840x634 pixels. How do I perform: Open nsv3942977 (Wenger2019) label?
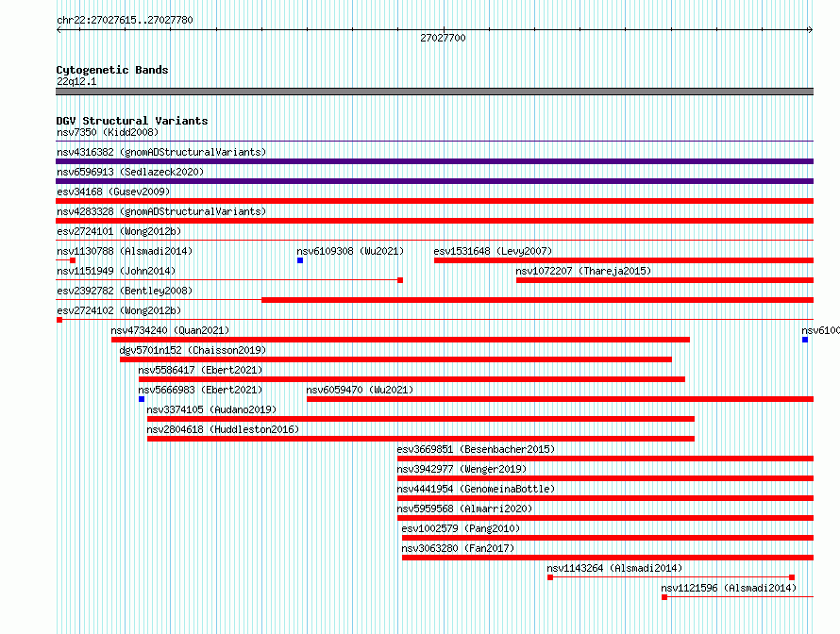coord(462,469)
